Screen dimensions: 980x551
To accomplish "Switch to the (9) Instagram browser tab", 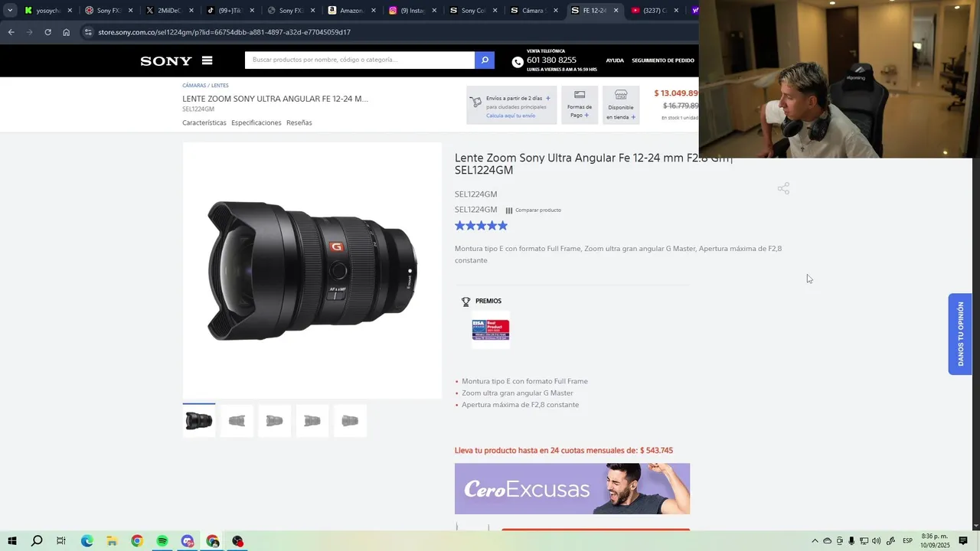I will (412, 11).
